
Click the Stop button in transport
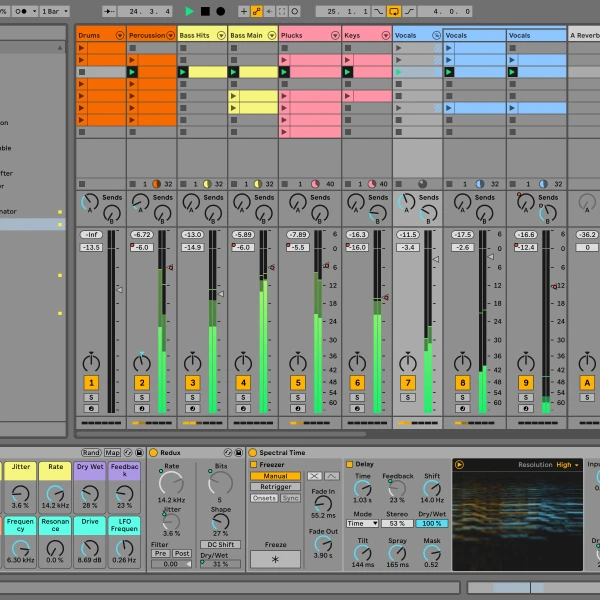coord(205,11)
